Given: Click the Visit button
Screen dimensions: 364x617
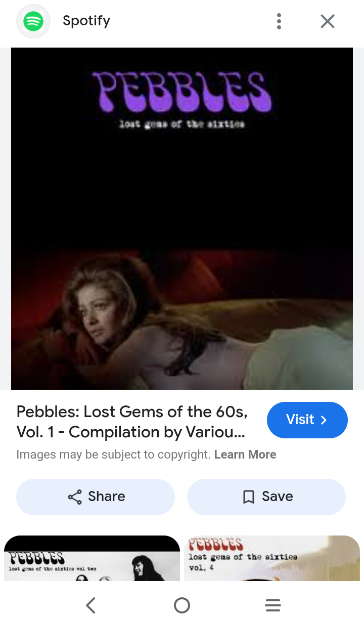Looking at the screenshot, I should (307, 420).
